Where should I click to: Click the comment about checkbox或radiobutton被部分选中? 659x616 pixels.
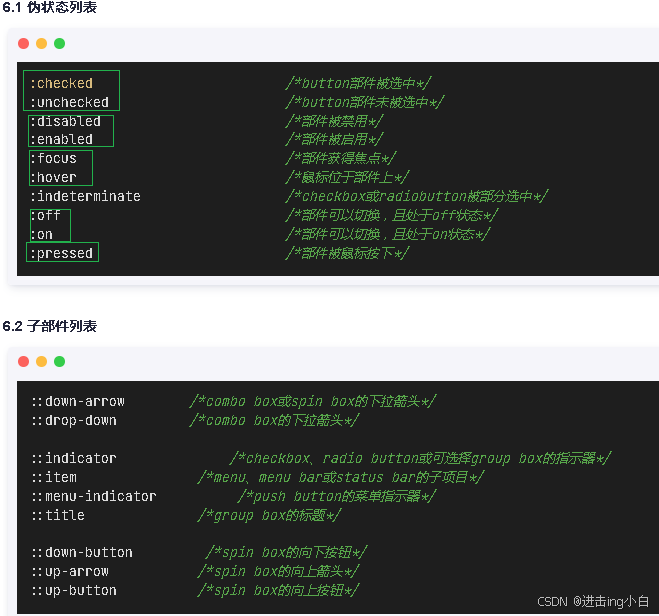416,196
